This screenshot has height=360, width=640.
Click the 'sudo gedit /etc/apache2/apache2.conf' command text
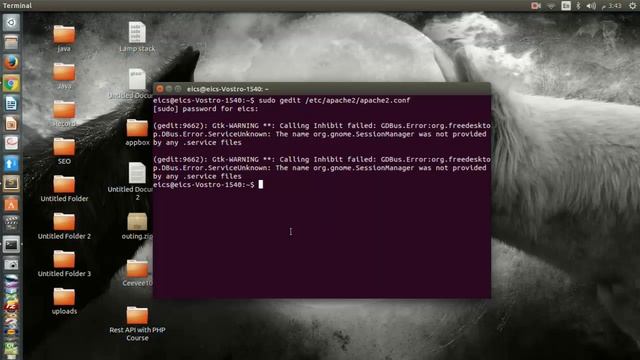[x=334, y=100]
